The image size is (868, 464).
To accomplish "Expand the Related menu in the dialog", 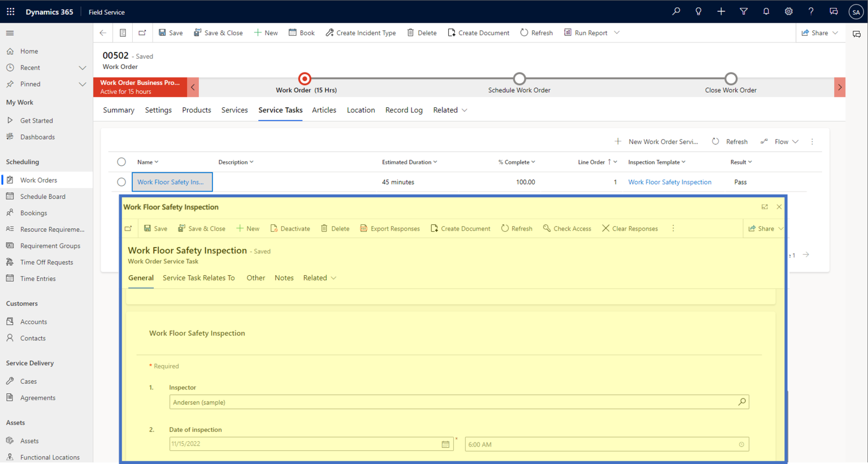I will point(320,277).
